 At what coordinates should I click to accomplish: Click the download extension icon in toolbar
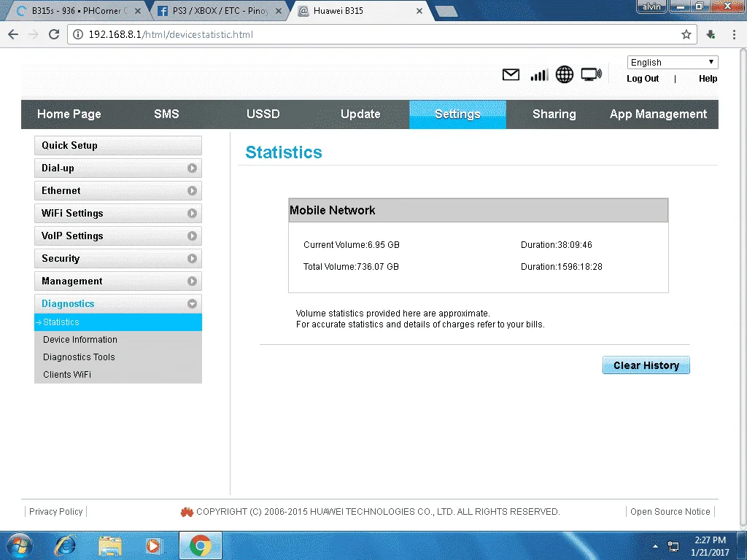coord(711,34)
